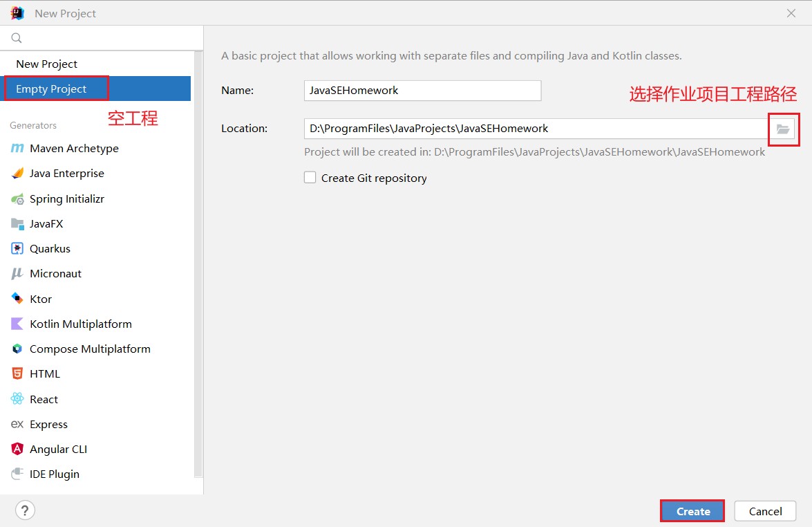
Task: Select Java Enterprise label
Action: click(x=67, y=173)
